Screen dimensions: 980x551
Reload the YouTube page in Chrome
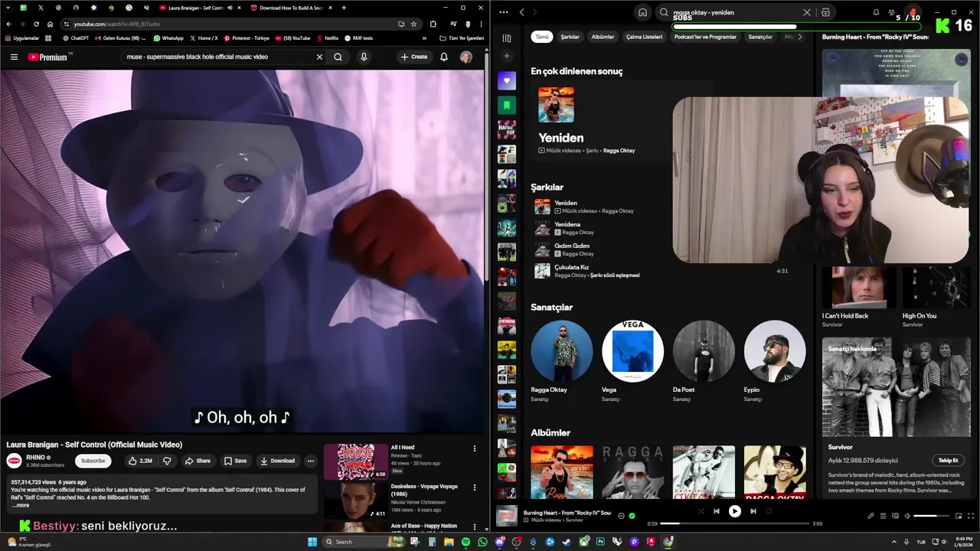(x=35, y=24)
